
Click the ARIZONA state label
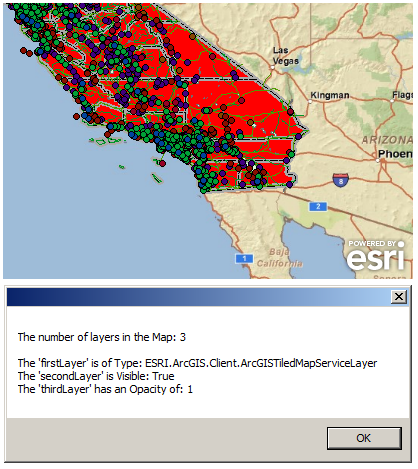(387, 140)
